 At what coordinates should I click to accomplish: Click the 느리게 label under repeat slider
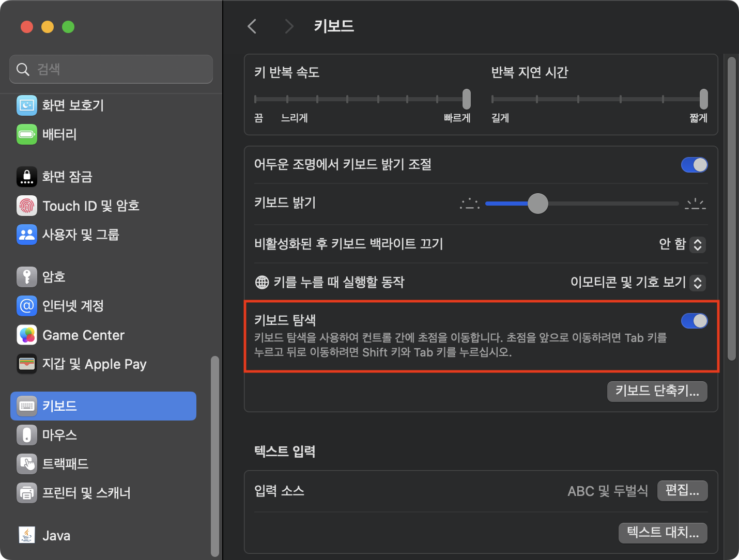click(294, 118)
